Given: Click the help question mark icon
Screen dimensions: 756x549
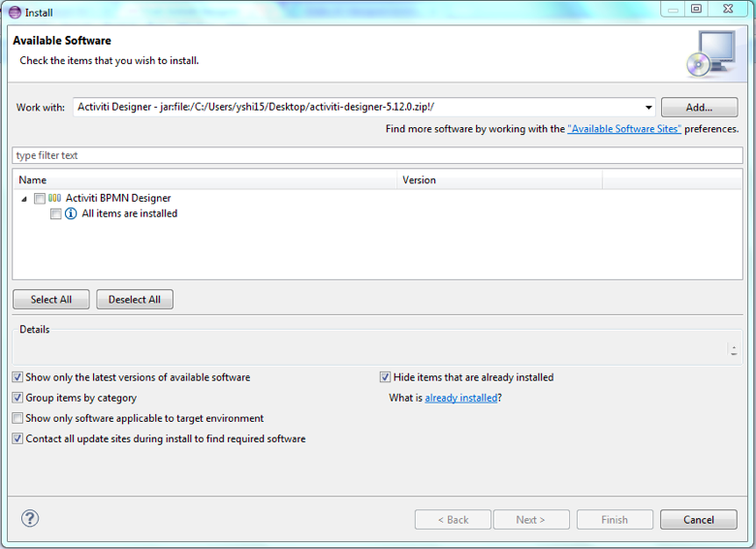Looking at the screenshot, I should click(x=30, y=519).
